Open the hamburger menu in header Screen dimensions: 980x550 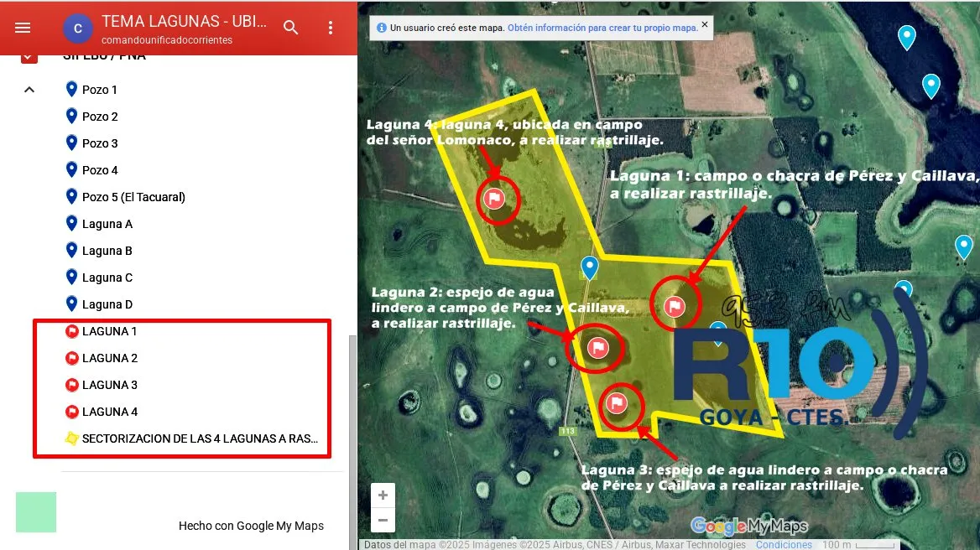pos(23,28)
